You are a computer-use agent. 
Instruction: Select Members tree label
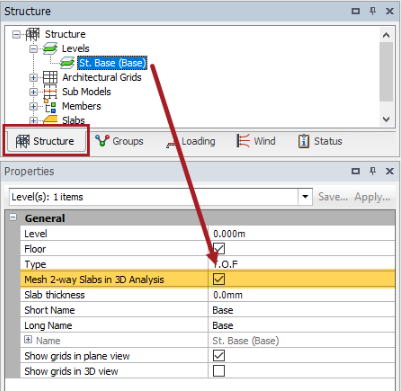[81, 106]
